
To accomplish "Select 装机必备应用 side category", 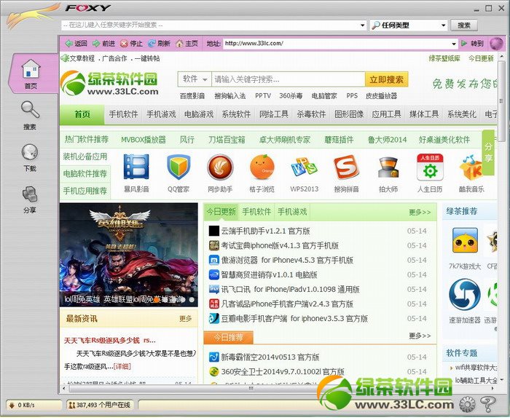I will (x=85, y=156).
